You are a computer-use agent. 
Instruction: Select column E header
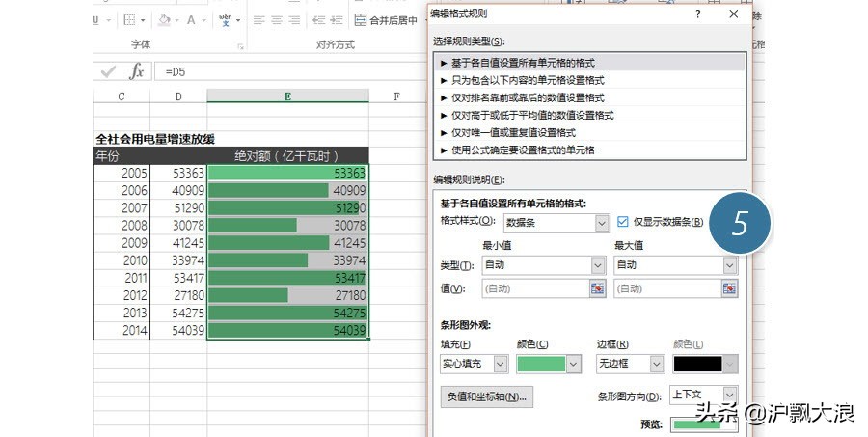pyautogui.click(x=287, y=96)
